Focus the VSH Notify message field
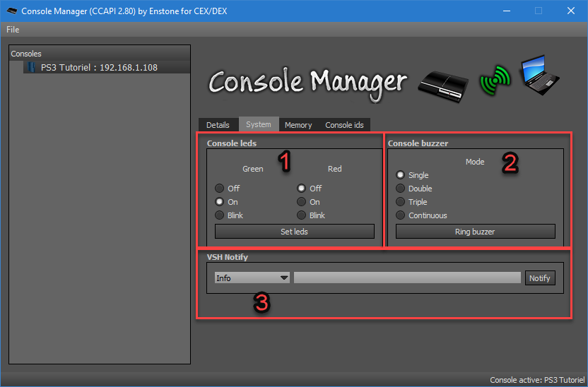The image size is (588, 387). click(x=407, y=278)
